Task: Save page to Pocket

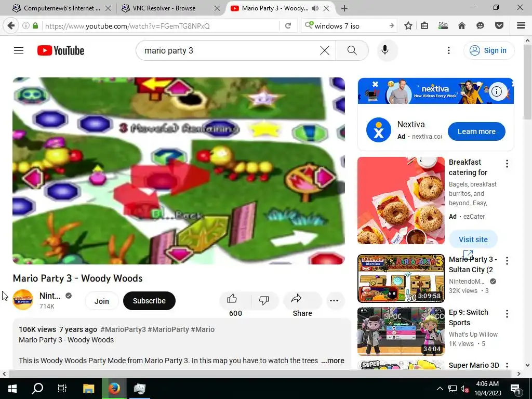Action: point(499,26)
